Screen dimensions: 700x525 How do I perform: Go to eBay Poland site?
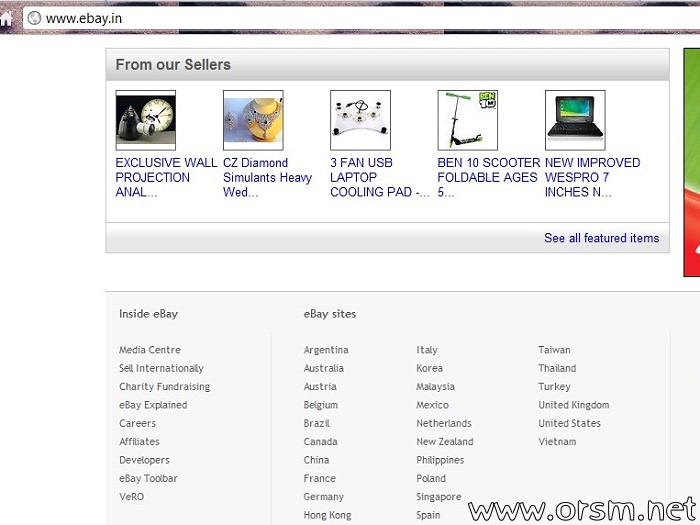431,478
